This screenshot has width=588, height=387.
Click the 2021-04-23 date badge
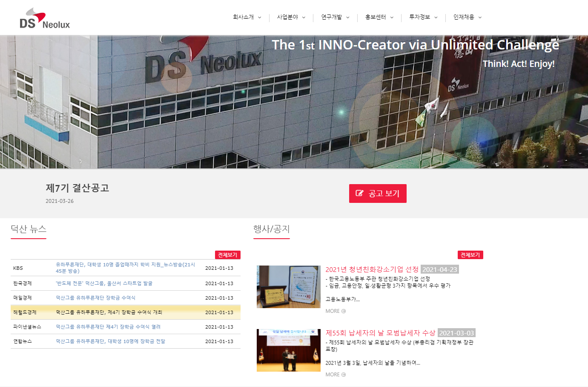point(440,269)
